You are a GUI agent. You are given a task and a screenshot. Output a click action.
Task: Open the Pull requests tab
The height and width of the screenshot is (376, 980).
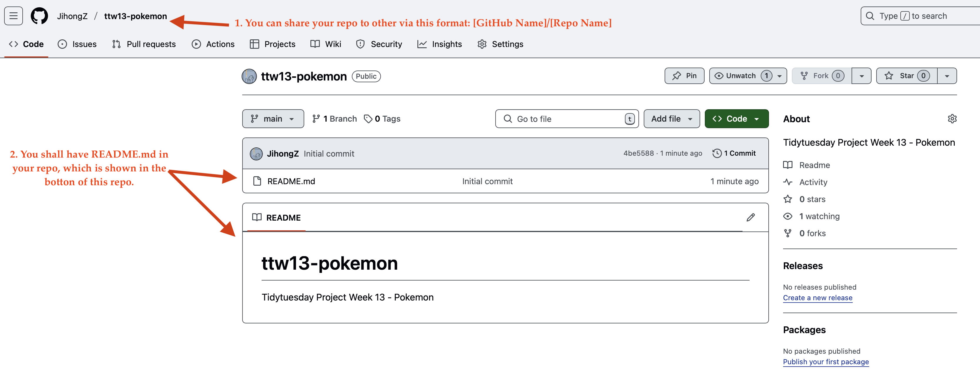pyautogui.click(x=144, y=44)
